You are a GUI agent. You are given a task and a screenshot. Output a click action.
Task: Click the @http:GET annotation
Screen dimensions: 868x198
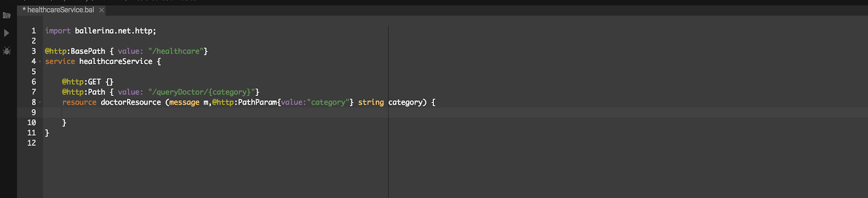tap(81, 82)
